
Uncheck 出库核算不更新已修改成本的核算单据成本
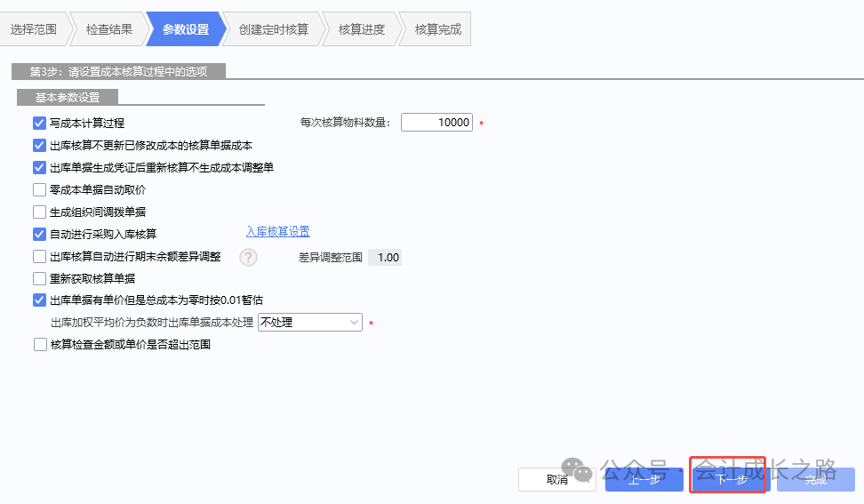[39, 145]
